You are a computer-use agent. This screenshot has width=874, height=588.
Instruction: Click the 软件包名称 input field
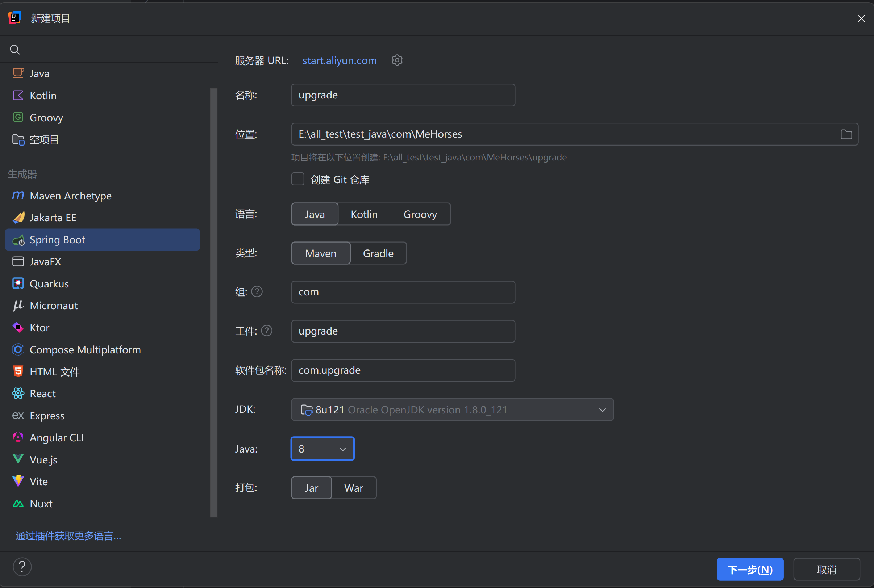click(403, 370)
